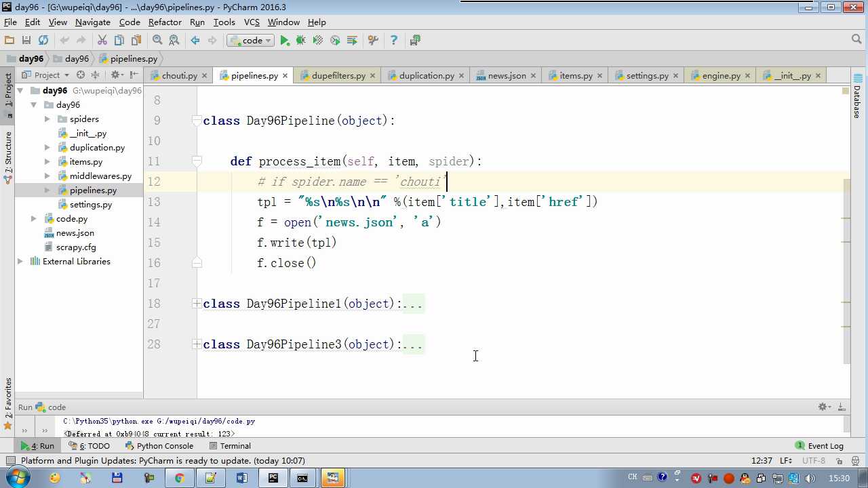Image resolution: width=868 pixels, height=488 pixels.
Task: Close the dupefilters.py tab
Action: point(374,76)
